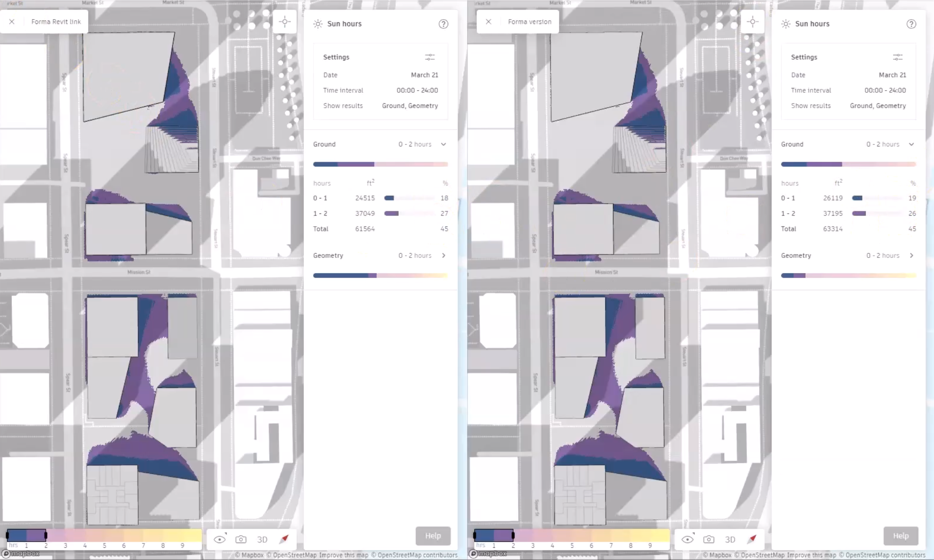Select the 0 - 1 hours row showing 24515

tap(380, 198)
